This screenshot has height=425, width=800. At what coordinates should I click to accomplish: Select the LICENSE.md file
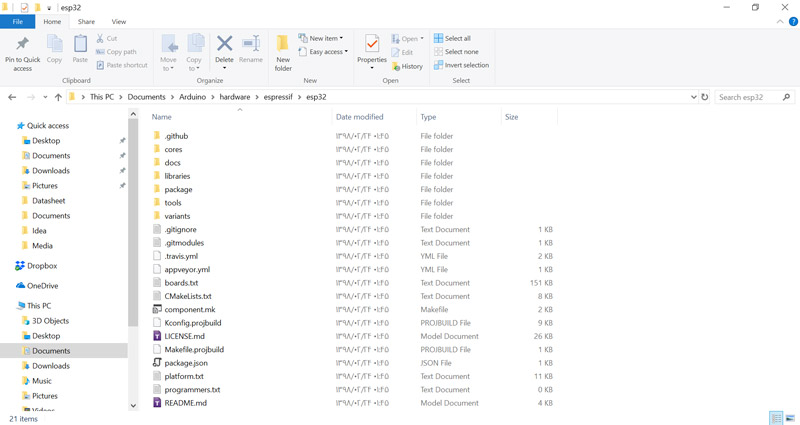(184, 336)
